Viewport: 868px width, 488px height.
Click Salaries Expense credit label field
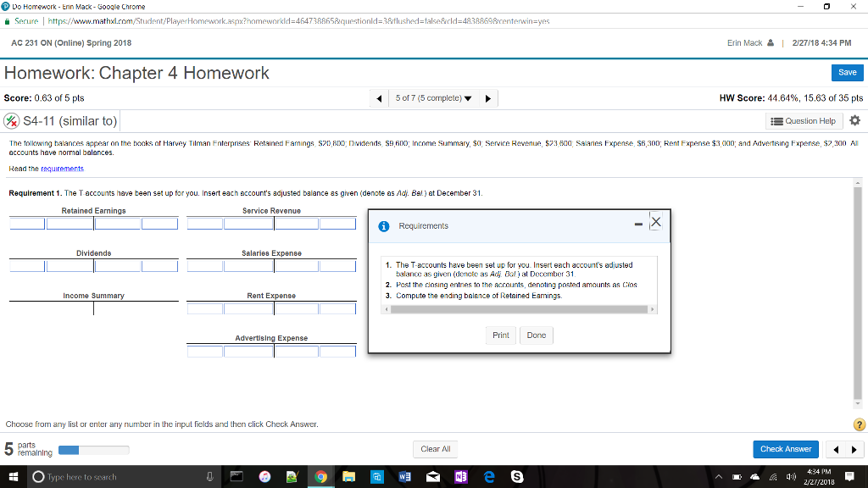click(x=297, y=266)
